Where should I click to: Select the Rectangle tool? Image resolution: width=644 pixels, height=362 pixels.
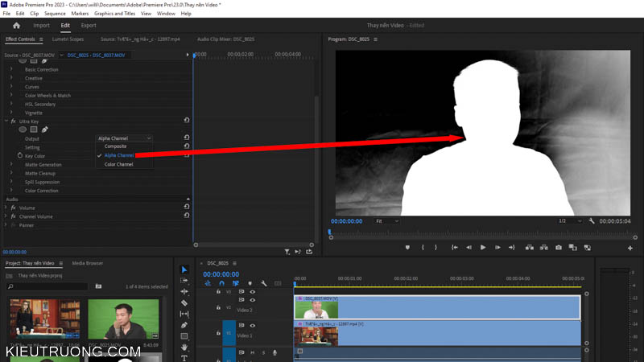[184, 336]
